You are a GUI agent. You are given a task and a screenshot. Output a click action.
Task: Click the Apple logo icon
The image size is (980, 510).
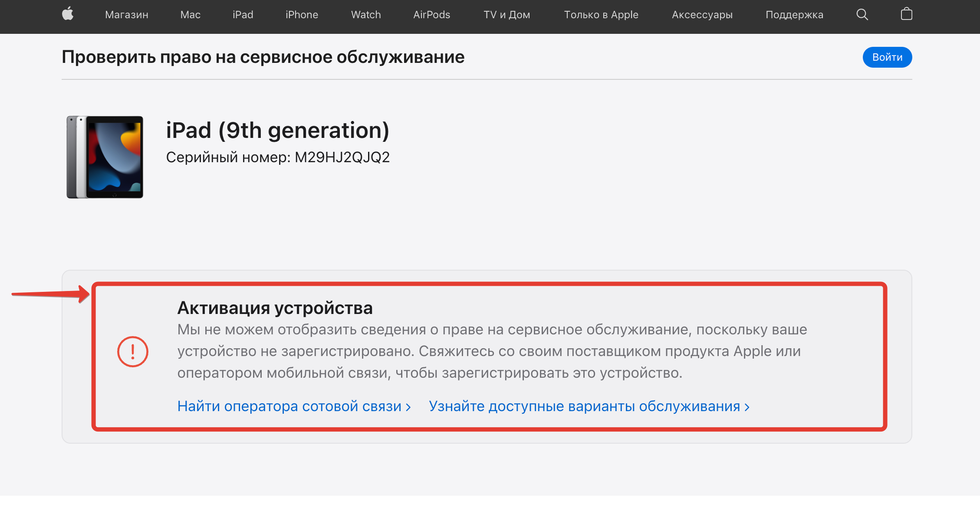(x=68, y=14)
